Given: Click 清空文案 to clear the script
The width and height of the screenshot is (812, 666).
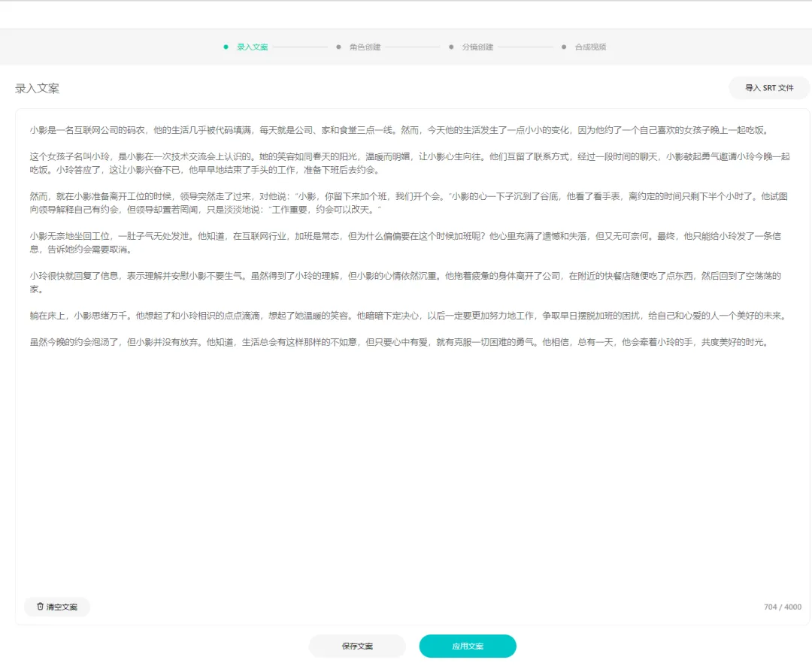Looking at the screenshot, I should [56, 607].
